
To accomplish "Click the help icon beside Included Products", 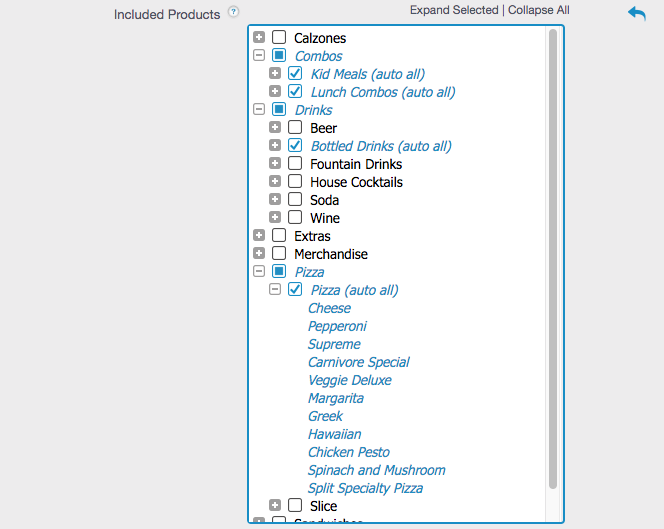I will (x=233, y=12).
